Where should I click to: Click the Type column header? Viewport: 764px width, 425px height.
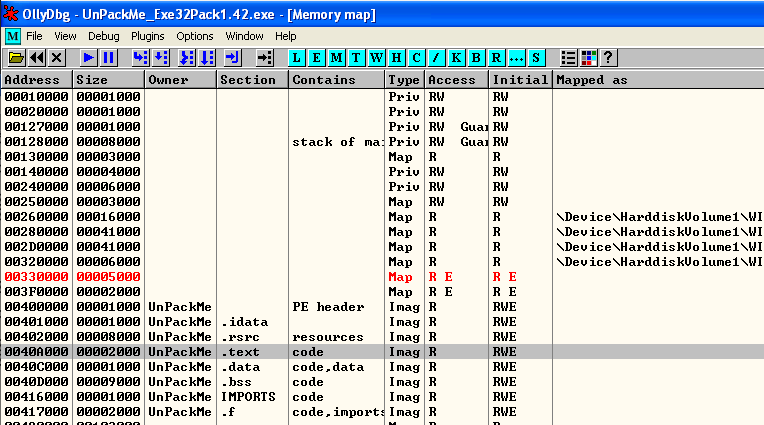pos(404,79)
